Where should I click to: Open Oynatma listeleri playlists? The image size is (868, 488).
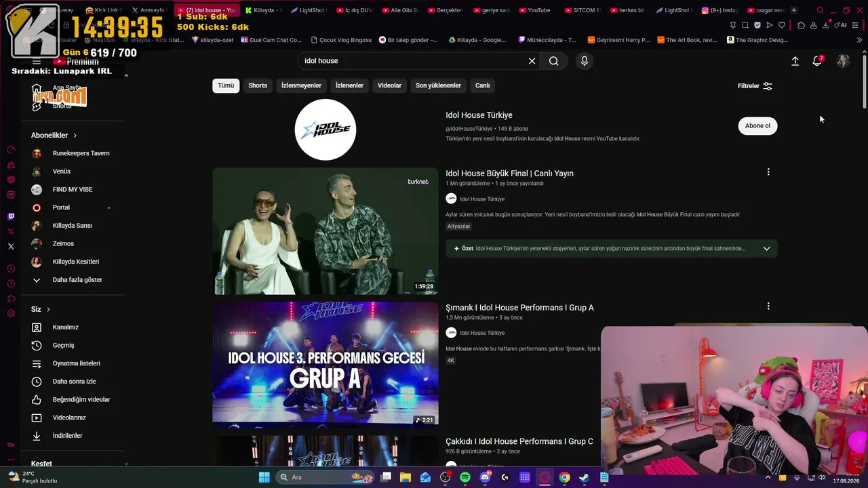click(71, 363)
